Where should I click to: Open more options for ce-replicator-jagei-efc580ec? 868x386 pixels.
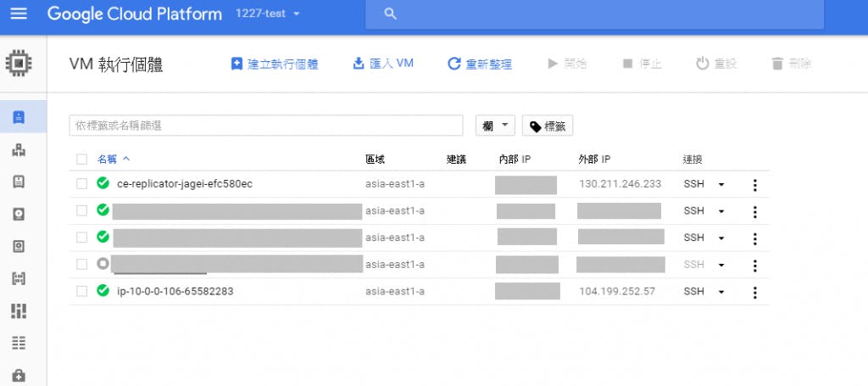[x=754, y=185]
